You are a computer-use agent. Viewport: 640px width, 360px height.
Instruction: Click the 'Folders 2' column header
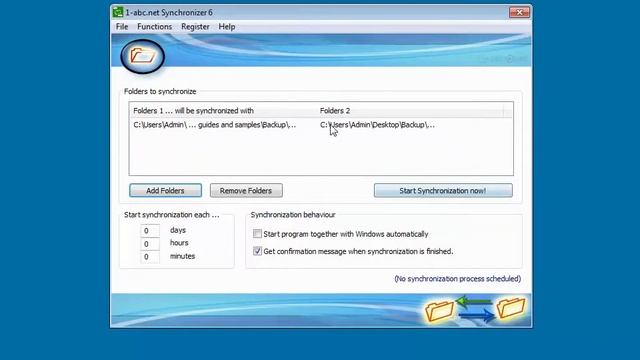[x=335, y=111]
